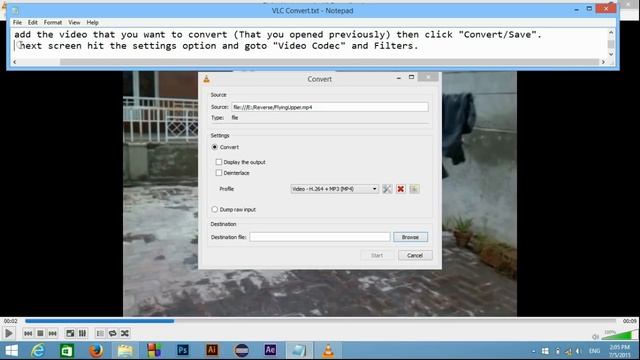Toggle loop mode in VLC
Image resolution: width=640 pixels, height=360 pixels.
(113, 333)
